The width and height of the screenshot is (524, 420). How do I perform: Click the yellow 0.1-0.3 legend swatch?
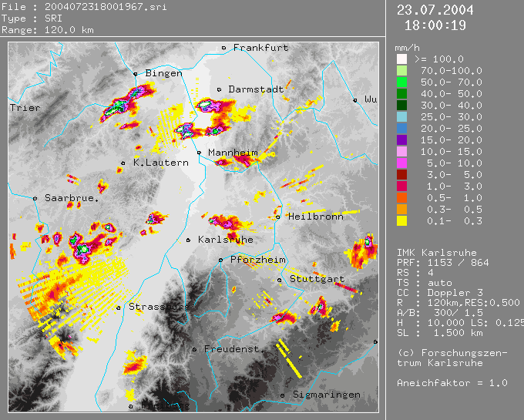coord(401,221)
